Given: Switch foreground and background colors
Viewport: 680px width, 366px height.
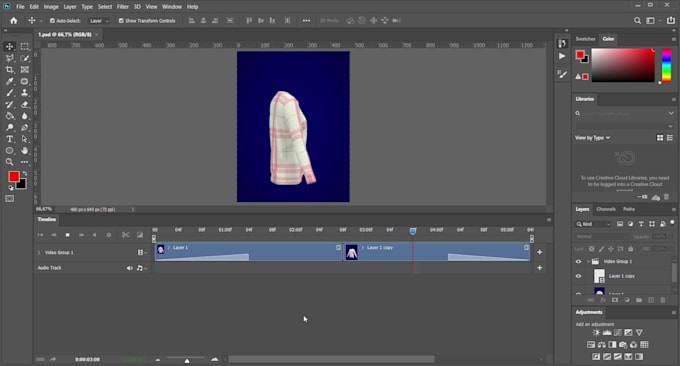Looking at the screenshot, I should click(25, 173).
